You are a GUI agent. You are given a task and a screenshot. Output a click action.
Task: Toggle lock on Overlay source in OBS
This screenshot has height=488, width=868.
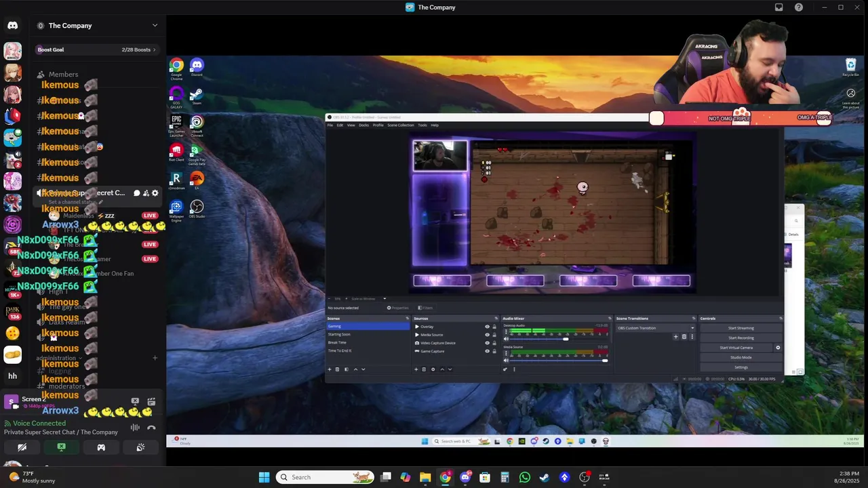tap(494, 327)
